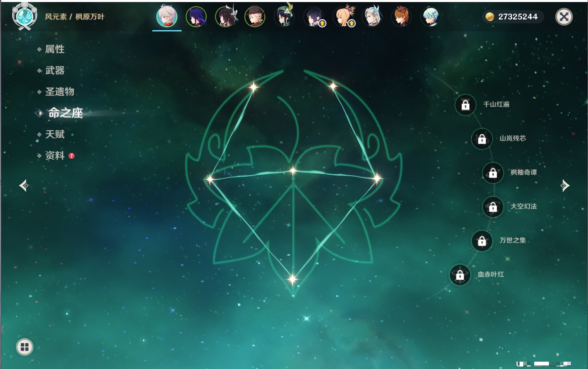The width and height of the screenshot is (588, 369).
Task: Open the 属性 attributes tab
Action: coord(55,49)
